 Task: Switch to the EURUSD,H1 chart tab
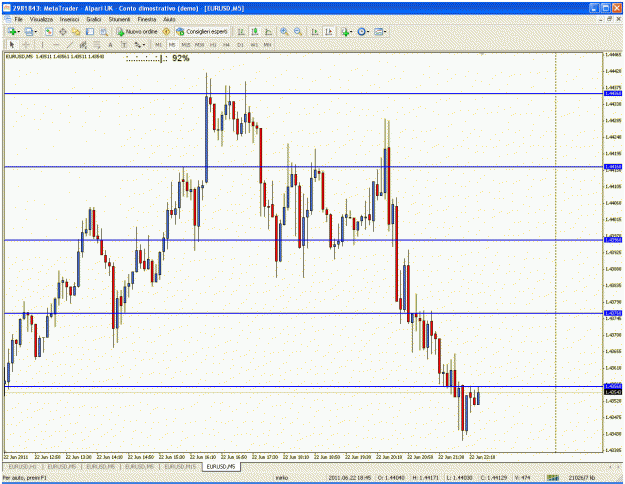tap(22, 466)
